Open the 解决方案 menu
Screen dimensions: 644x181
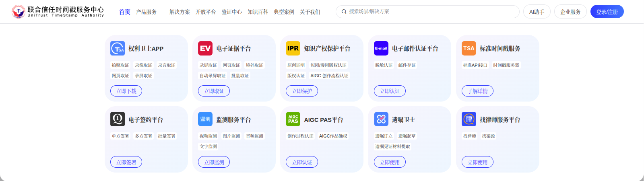point(180,12)
